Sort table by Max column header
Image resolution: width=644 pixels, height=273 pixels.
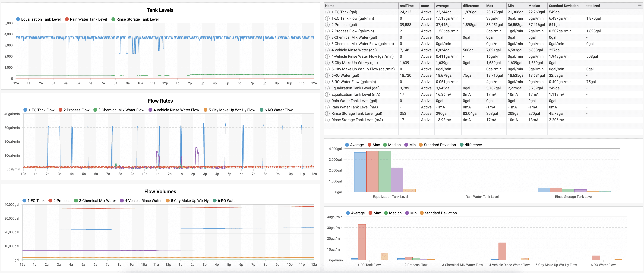pyautogui.click(x=496, y=6)
